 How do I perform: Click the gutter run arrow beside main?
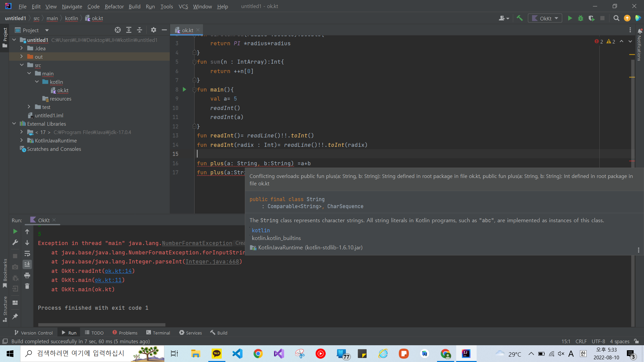(184, 89)
